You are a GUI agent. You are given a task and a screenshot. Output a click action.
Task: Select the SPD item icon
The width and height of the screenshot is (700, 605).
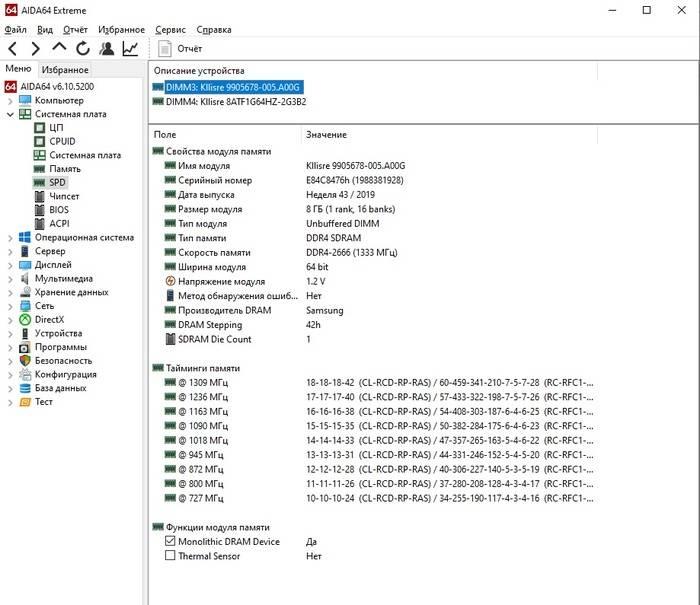coord(40,183)
